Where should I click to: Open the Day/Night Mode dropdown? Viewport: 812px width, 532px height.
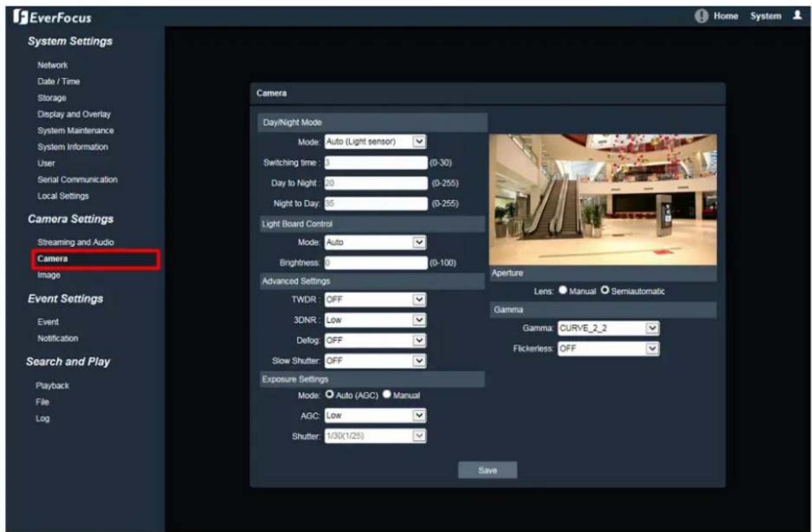[375, 142]
